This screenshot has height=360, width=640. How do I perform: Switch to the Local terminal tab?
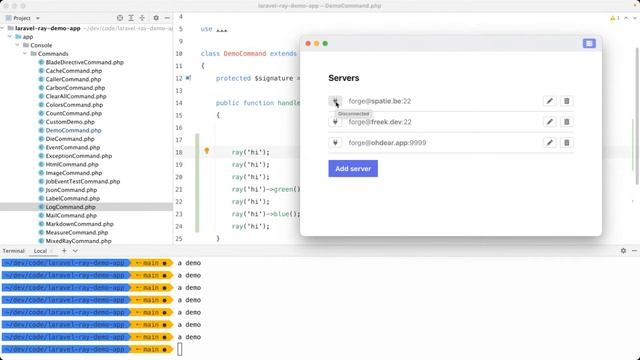pos(40,251)
